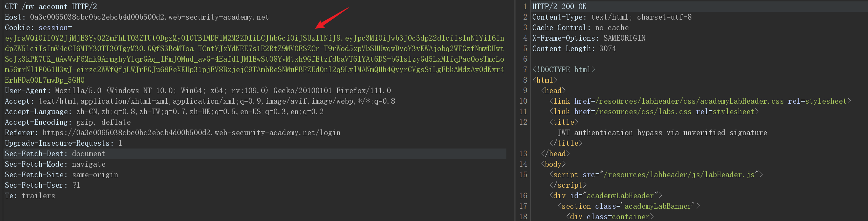The width and height of the screenshot is (868, 221).
Task: Click response line number 6 in the gutter
Action: coord(525,59)
